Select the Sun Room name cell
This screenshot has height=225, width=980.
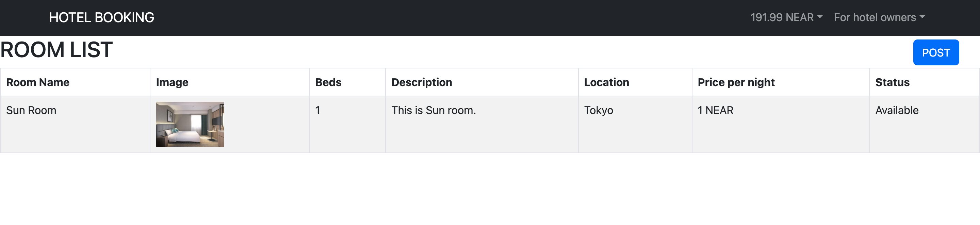click(x=75, y=125)
